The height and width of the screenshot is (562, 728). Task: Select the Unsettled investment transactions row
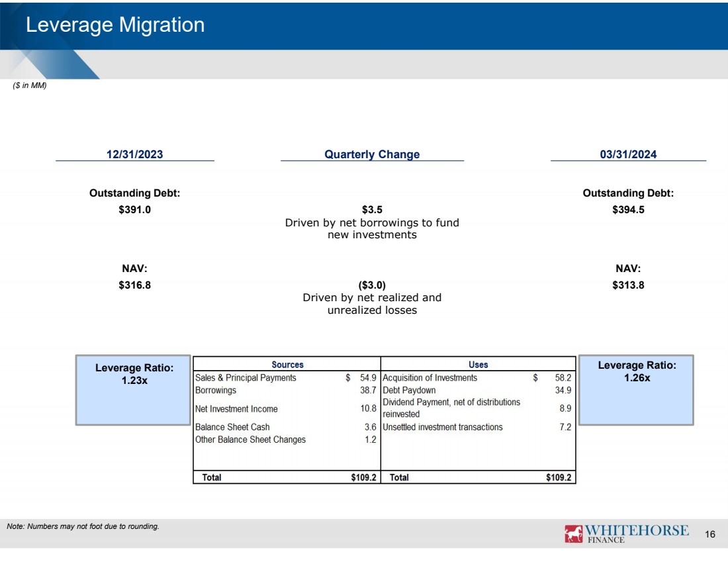tap(443, 428)
